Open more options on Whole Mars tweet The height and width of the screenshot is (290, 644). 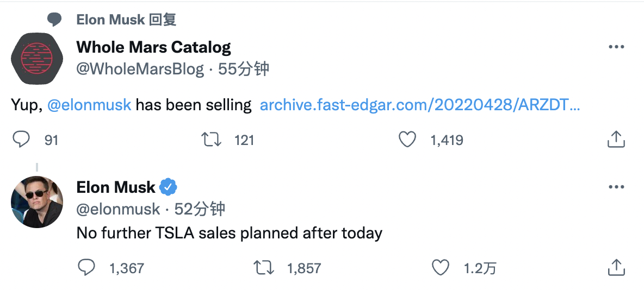tap(616, 47)
